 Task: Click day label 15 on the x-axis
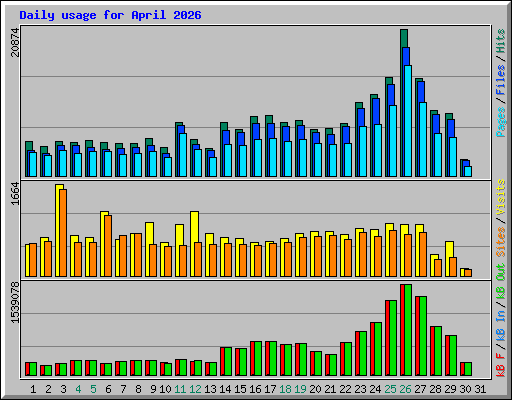click(240, 389)
